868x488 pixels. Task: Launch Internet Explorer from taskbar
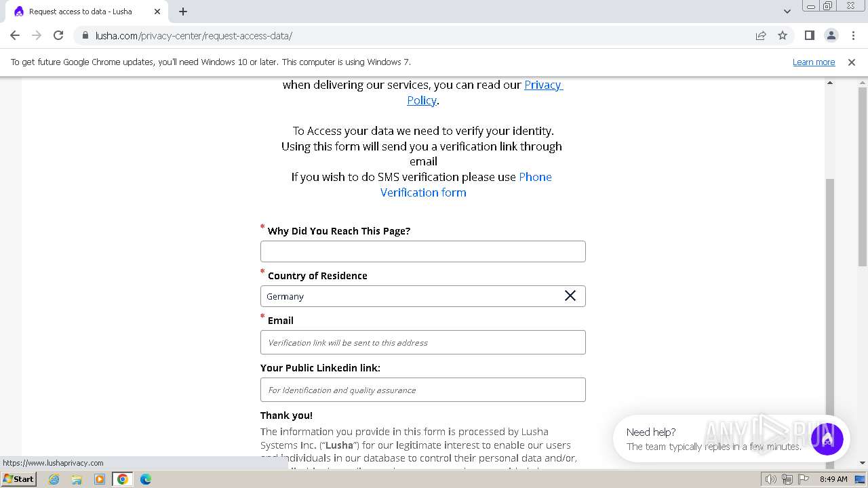(x=54, y=479)
